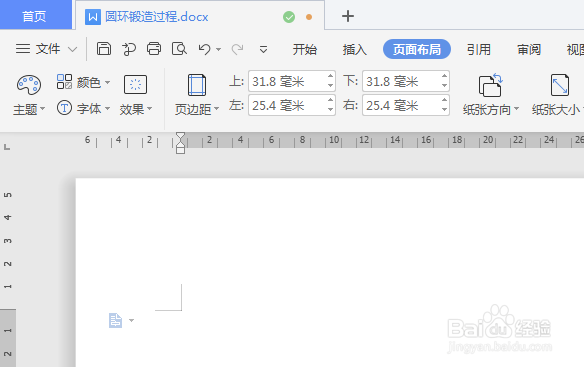Increase the 左 left margin value

pos(330,100)
